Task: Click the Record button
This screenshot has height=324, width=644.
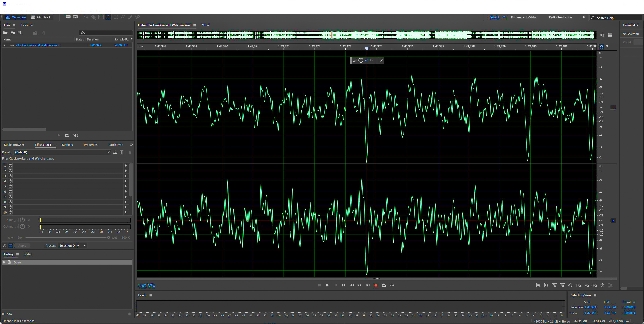Action: pos(375,285)
